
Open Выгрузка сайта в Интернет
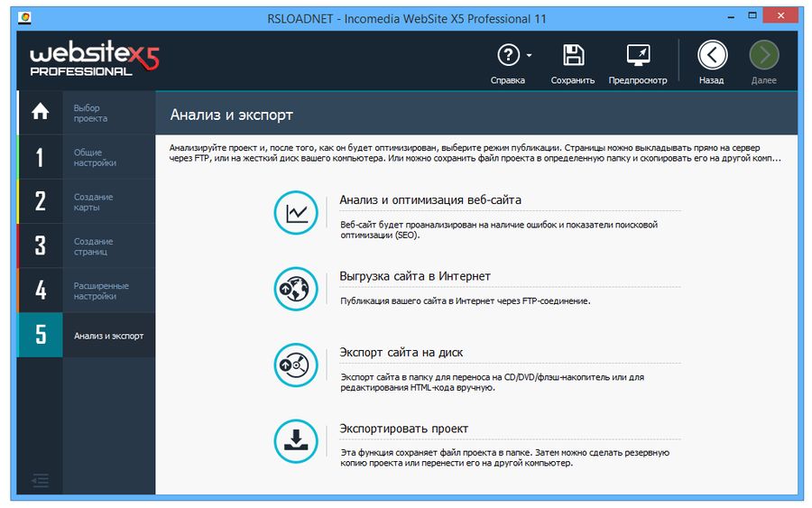click(x=415, y=276)
